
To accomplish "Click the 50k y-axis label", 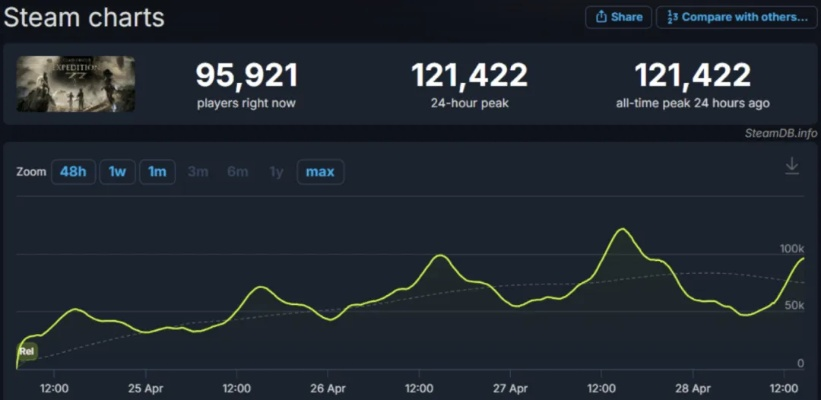I will click(794, 305).
